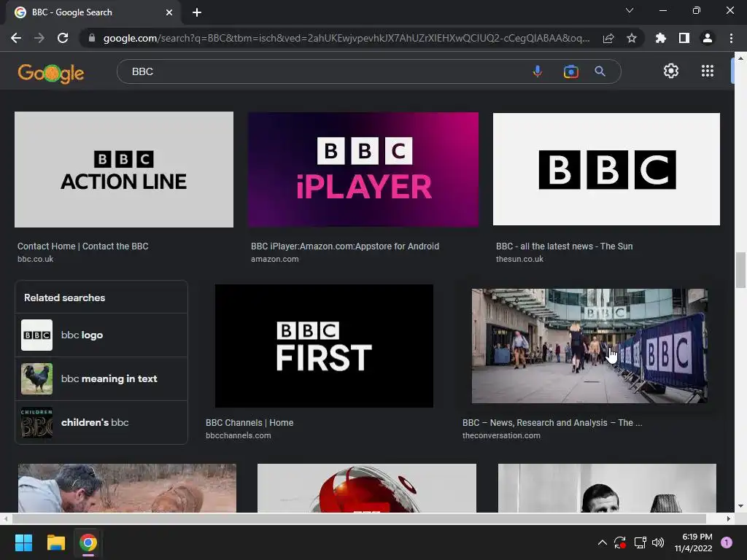Open 'BBC - all the latest news - The Sun'
Screen dimensions: 747x560
[564, 246]
